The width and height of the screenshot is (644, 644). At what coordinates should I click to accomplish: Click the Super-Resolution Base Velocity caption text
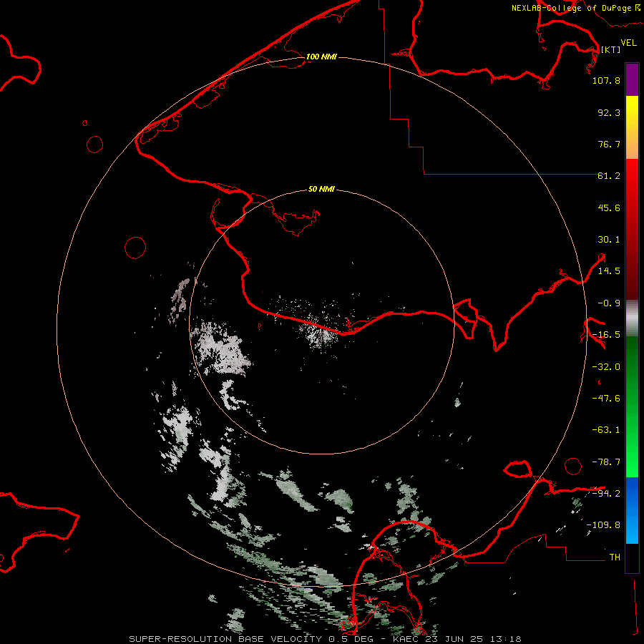(325, 639)
